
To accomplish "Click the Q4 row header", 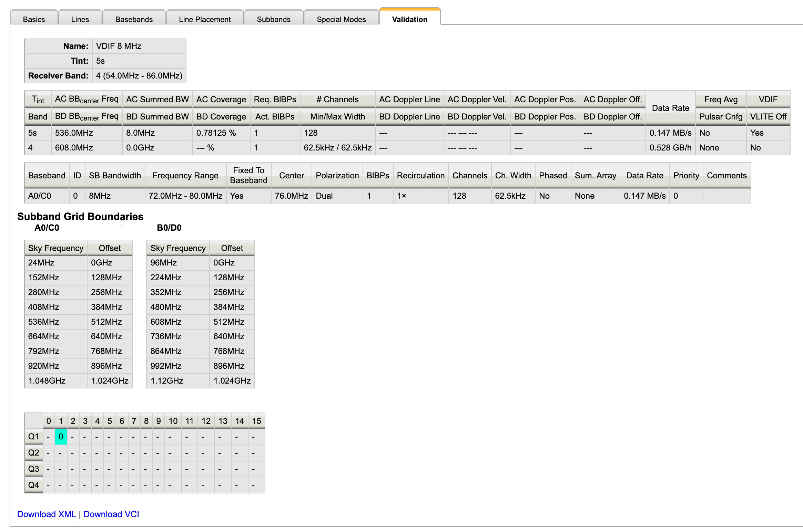I will (33, 485).
